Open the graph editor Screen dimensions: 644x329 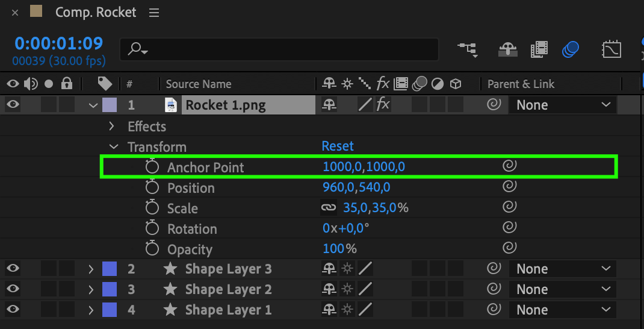point(611,49)
